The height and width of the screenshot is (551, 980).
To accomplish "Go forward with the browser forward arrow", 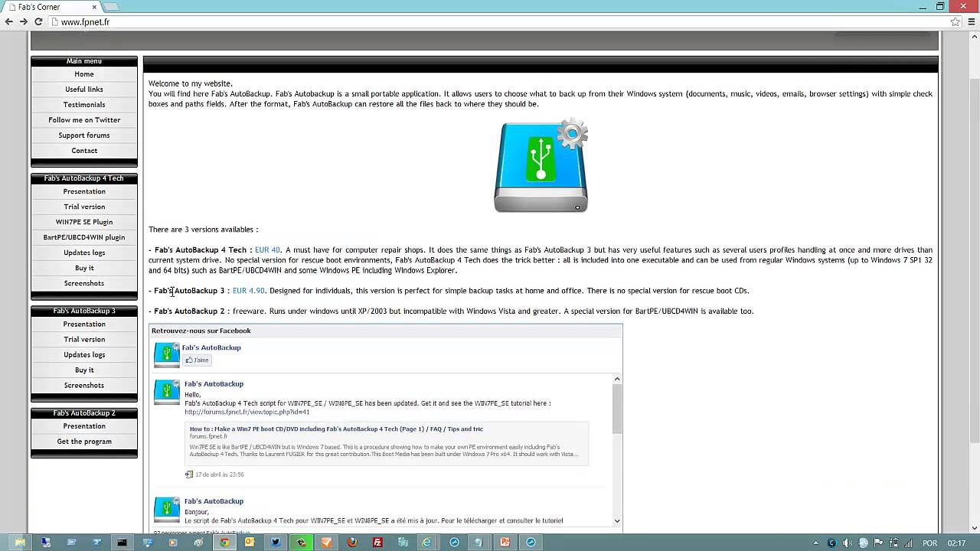I will 23,22.
